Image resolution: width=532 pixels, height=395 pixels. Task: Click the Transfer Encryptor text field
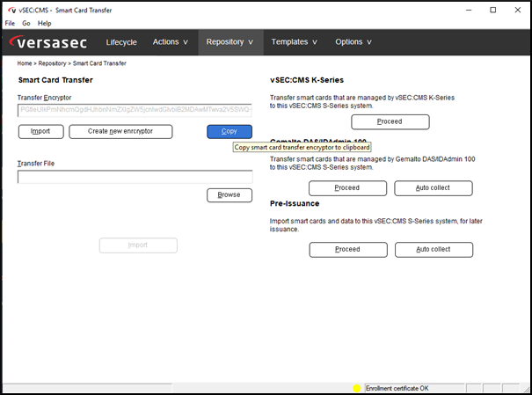pyautogui.click(x=135, y=110)
